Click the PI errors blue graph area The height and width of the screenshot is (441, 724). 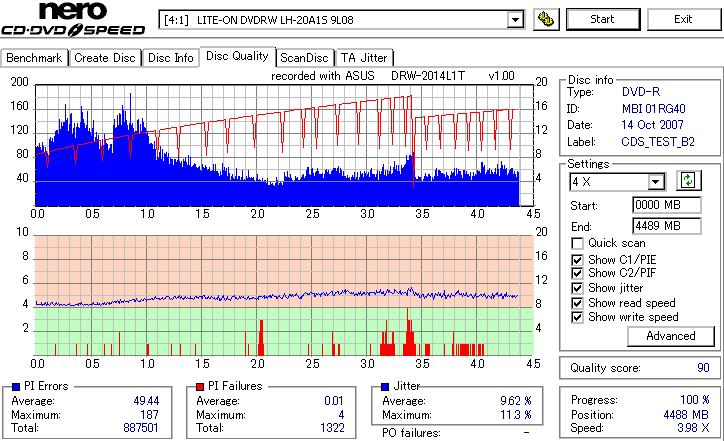click(x=284, y=145)
